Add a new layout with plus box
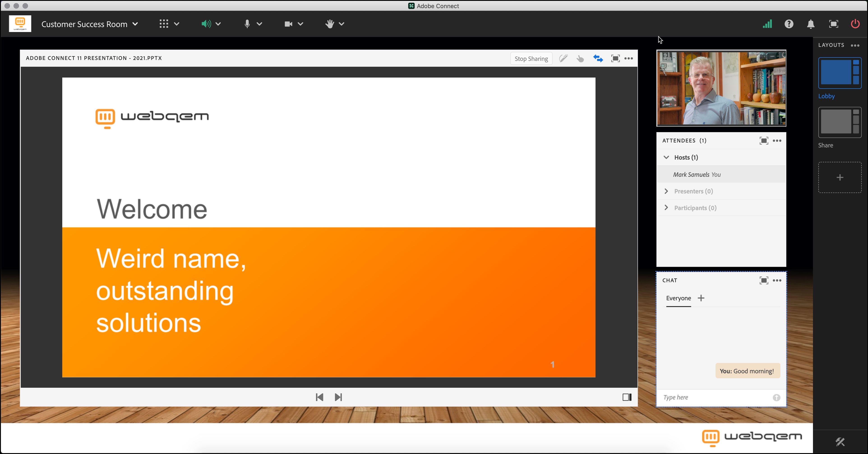The image size is (868, 454). click(840, 177)
